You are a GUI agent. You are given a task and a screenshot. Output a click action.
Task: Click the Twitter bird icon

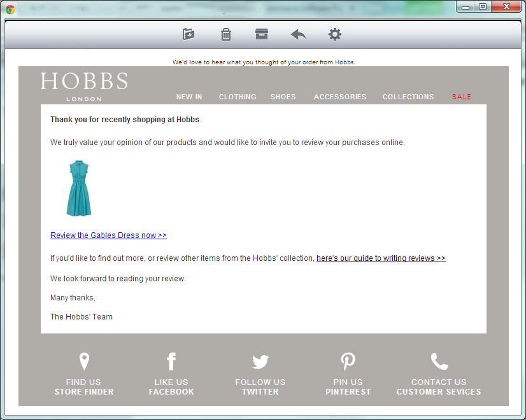coord(260,361)
